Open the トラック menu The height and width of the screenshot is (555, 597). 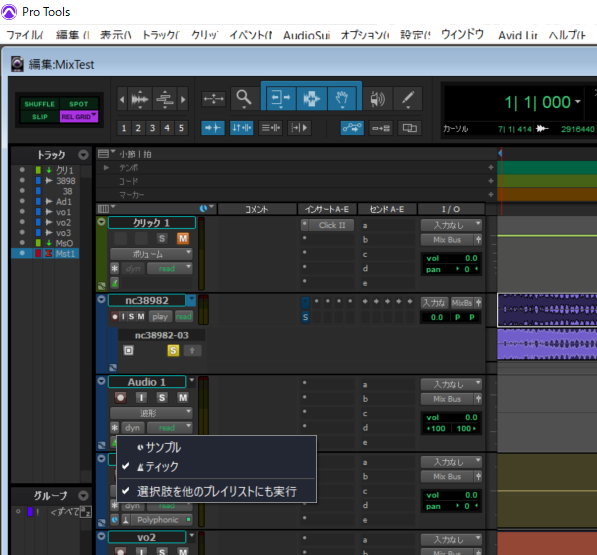tap(161, 35)
